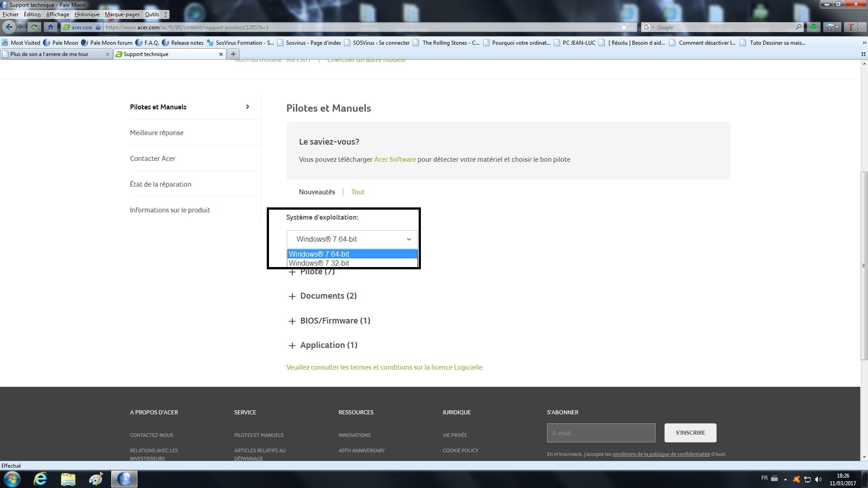868x488 pixels.
Task: Open The Rolling Stones bookmark
Action: [x=446, y=43]
